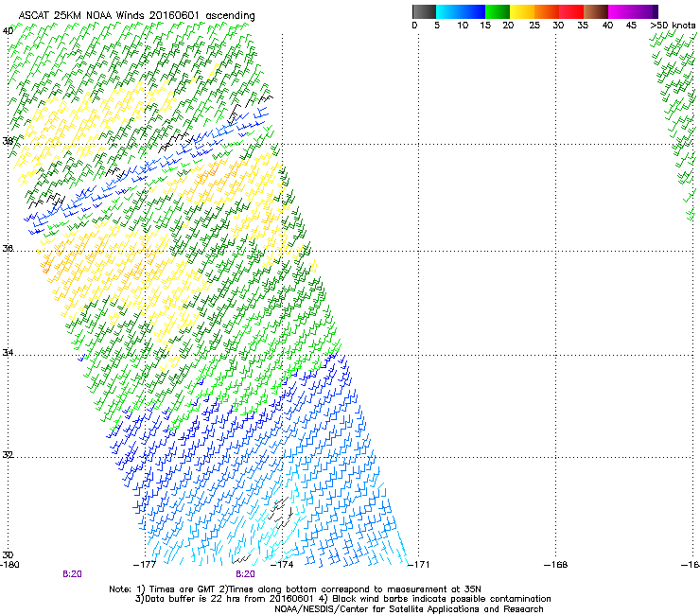Click the yellow 20-25 knots legend swatch
This screenshot has width=700, height=615.
522,11
